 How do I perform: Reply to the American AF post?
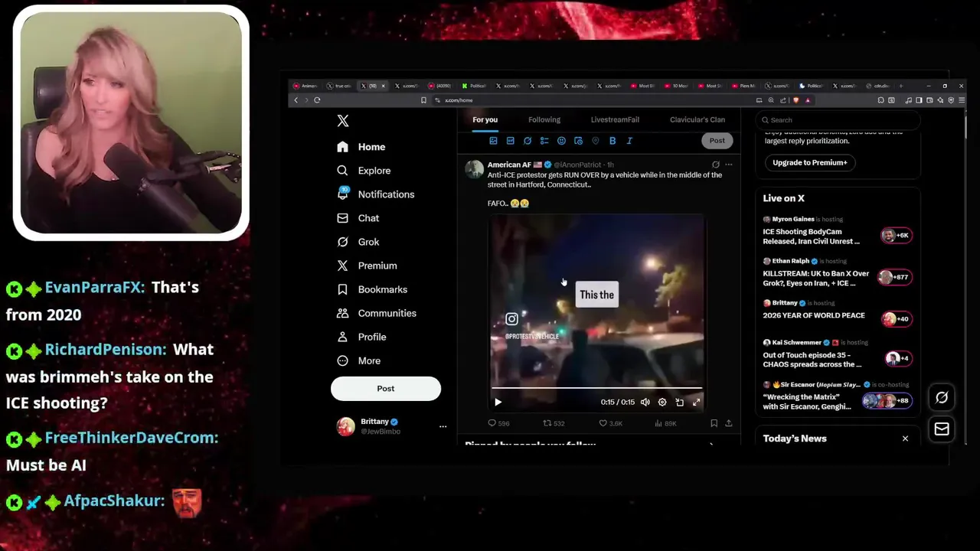pos(498,423)
